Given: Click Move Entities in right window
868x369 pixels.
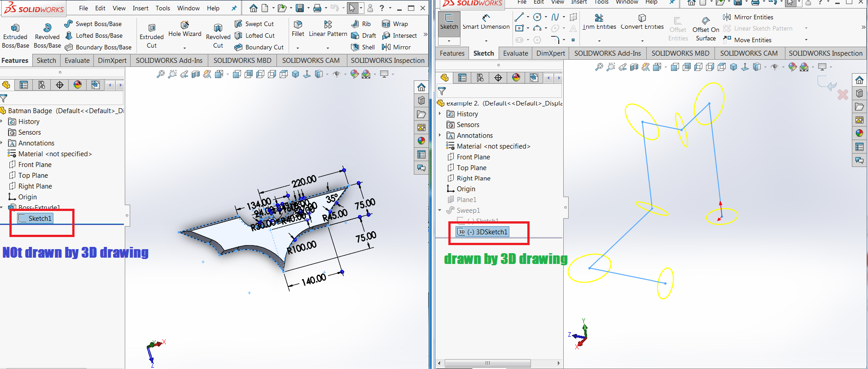Looking at the screenshot, I should point(747,40).
